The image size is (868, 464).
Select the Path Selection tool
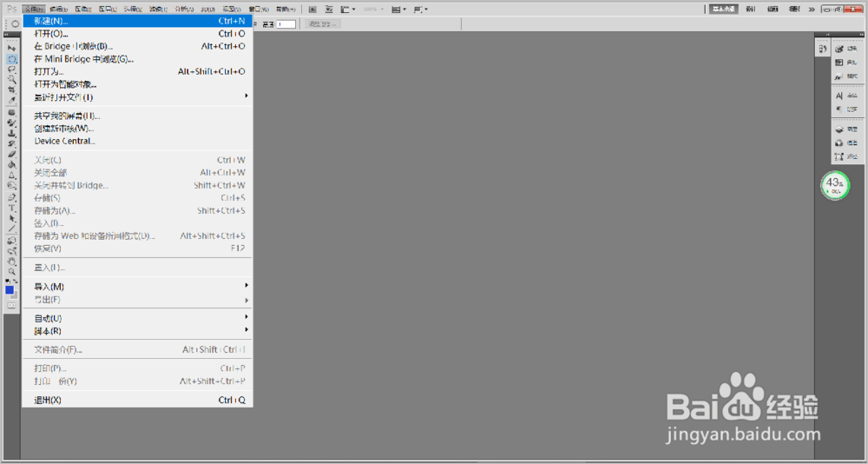pos(11,218)
